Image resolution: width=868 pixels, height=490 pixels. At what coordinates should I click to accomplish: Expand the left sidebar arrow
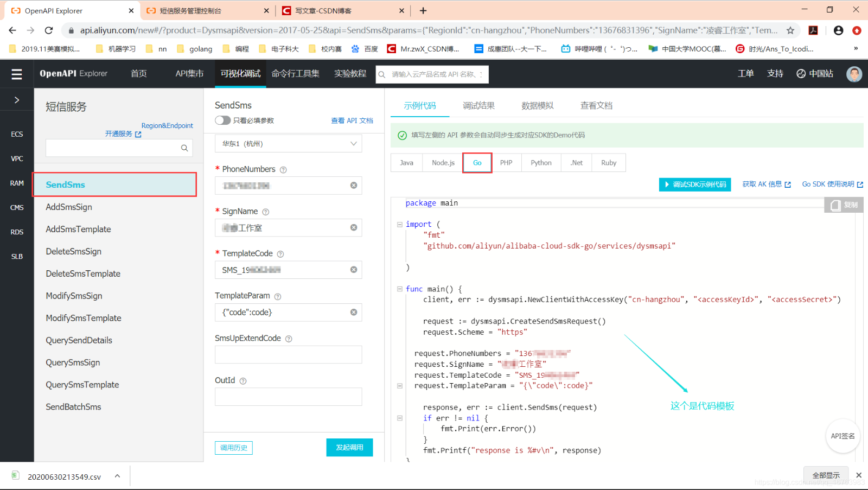[x=17, y=100]
